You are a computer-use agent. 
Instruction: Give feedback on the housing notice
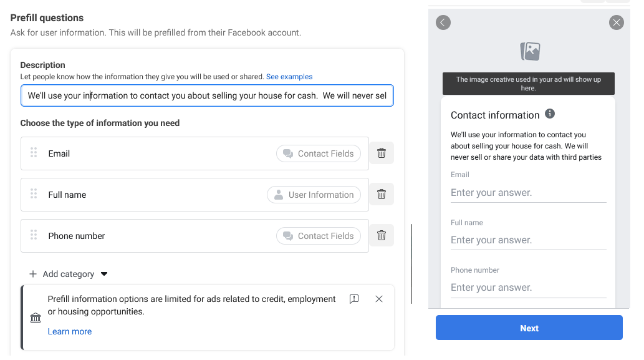(354, 299)
